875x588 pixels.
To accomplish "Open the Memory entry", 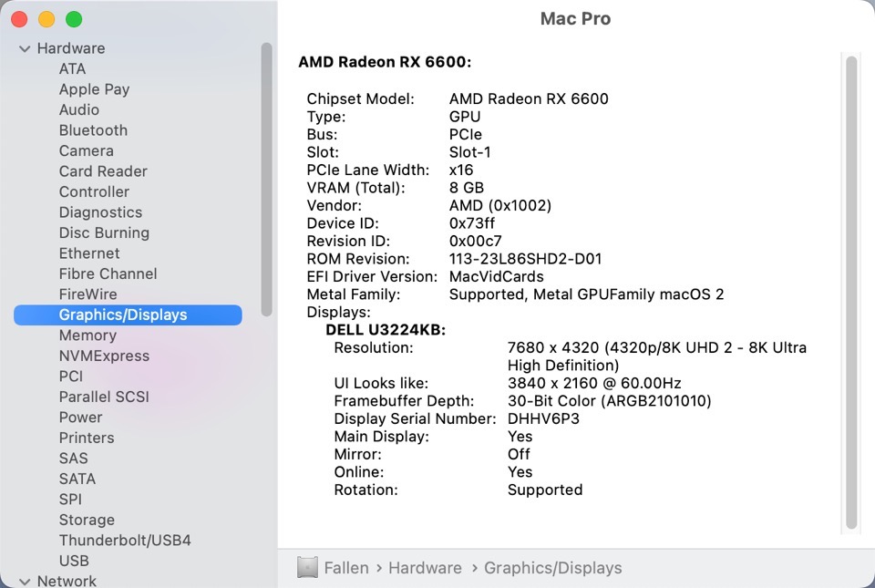I will [87, 335].
